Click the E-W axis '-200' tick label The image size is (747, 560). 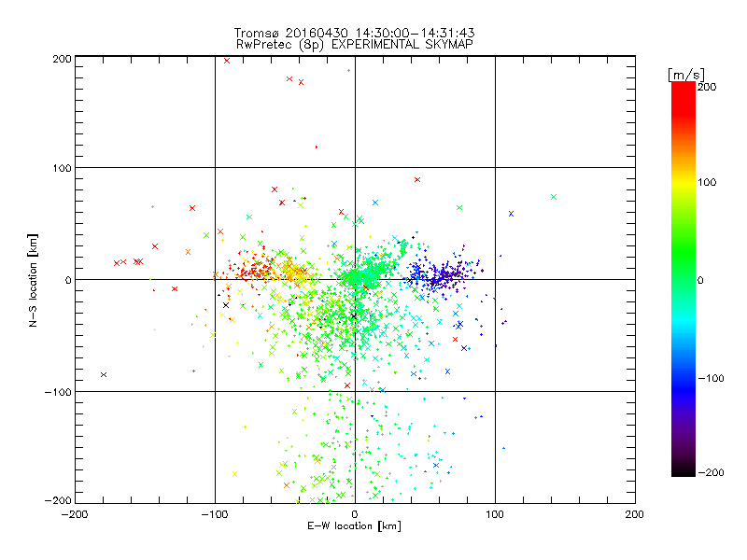(x=75, y=514)
